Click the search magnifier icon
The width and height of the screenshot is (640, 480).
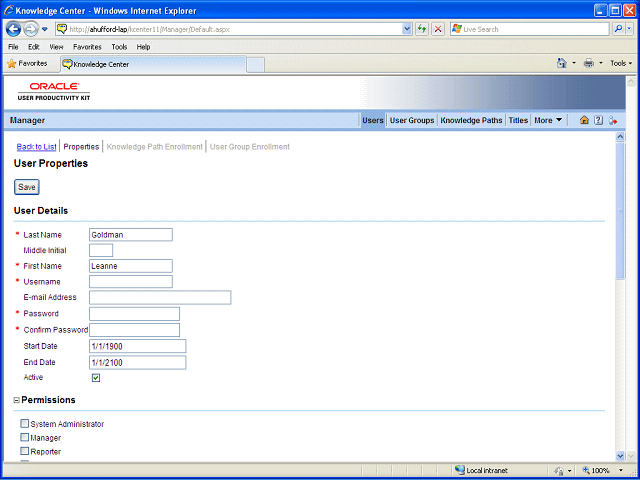(x=618, y=29)
